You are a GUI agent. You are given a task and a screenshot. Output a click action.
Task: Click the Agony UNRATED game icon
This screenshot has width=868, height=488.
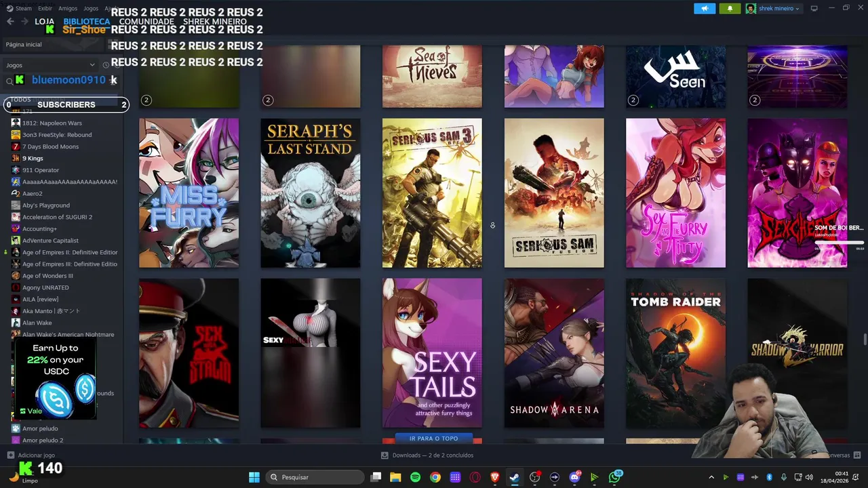pyautogui.click(x=16, y=287)
